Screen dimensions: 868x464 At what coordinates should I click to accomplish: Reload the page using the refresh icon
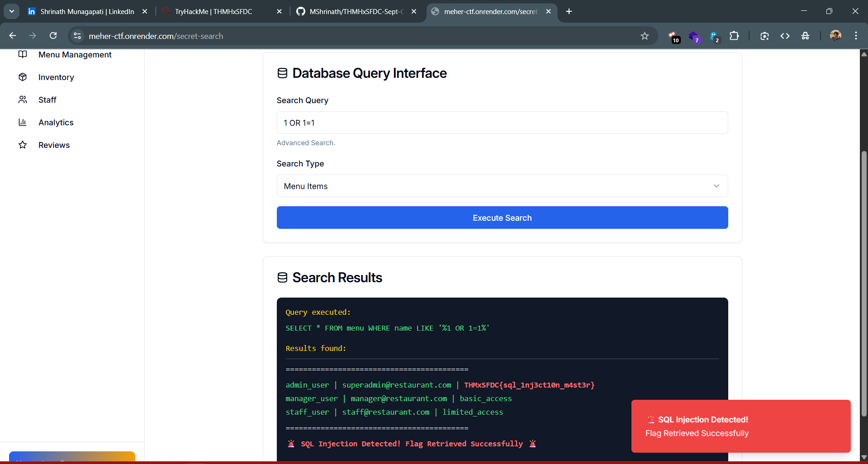pyautogui.click(x=53, y=36)
